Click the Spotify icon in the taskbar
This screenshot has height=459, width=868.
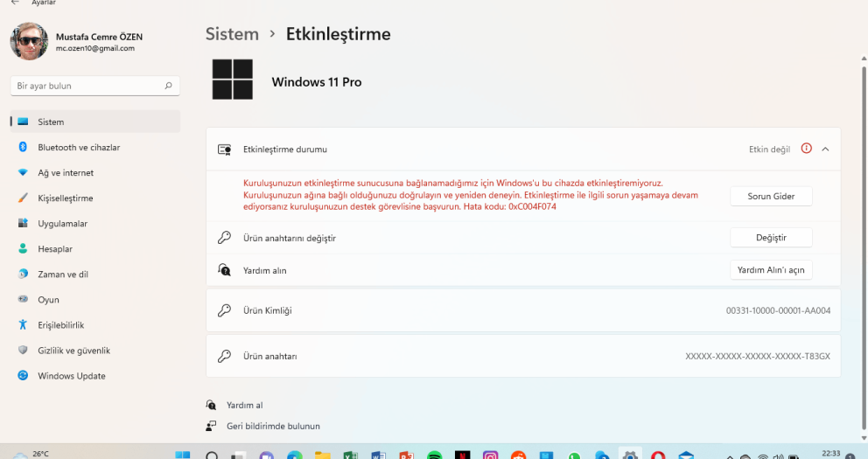[x=435, y=456]
